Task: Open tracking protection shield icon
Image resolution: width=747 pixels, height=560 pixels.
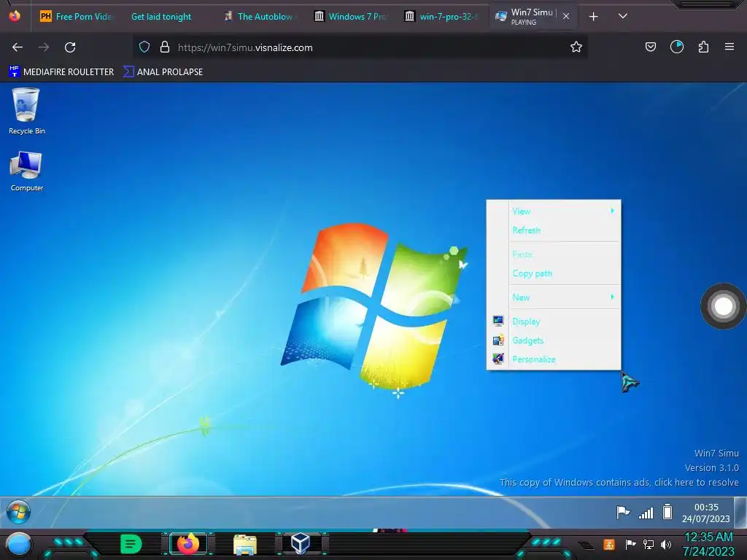Action: [x=144, y=47]
